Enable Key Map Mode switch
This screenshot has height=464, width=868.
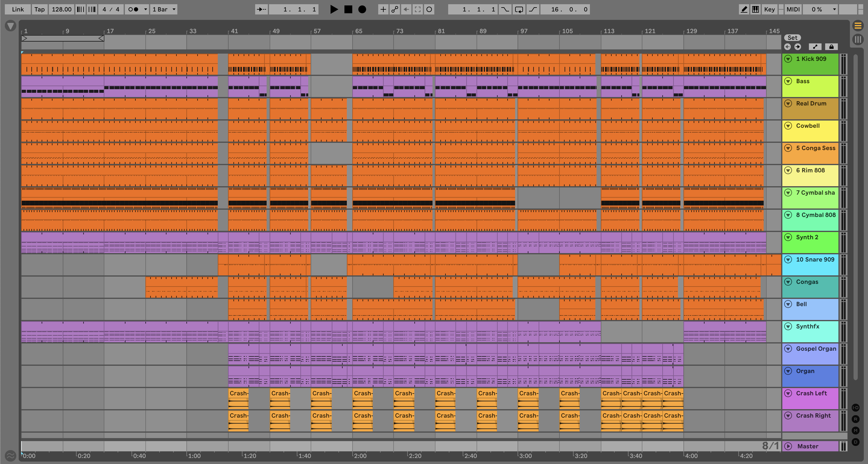point(769,9)
